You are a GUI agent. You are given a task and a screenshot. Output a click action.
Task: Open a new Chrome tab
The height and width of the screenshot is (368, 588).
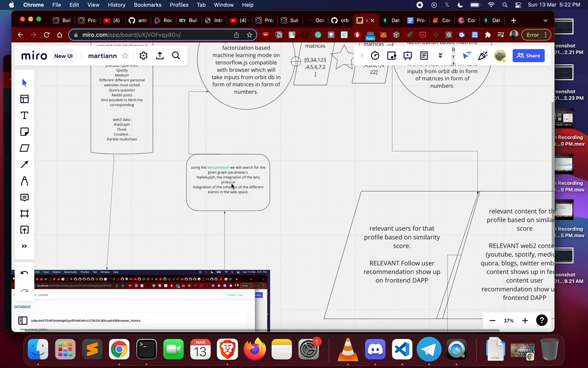513,20
